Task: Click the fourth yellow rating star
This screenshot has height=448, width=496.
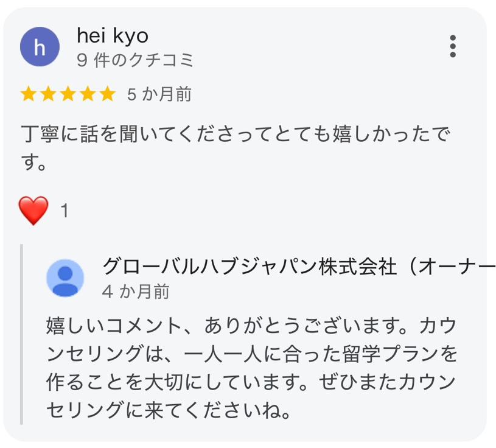Action: click(x=88, y=94)
